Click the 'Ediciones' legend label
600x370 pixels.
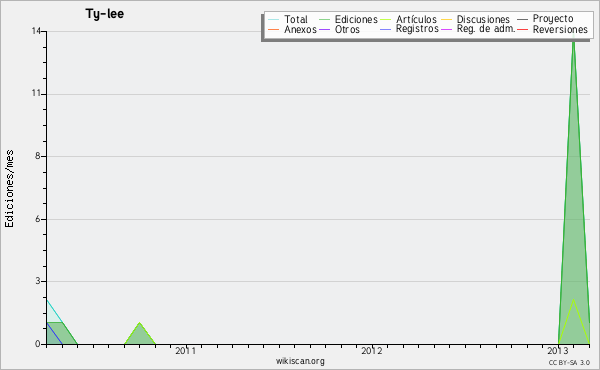[x=356, y=19]
